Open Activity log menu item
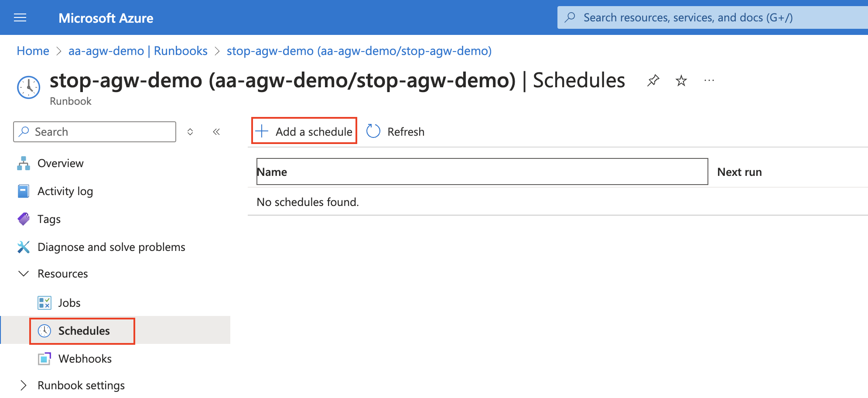The width and height of the screenshot is (868, 398). 115,191
